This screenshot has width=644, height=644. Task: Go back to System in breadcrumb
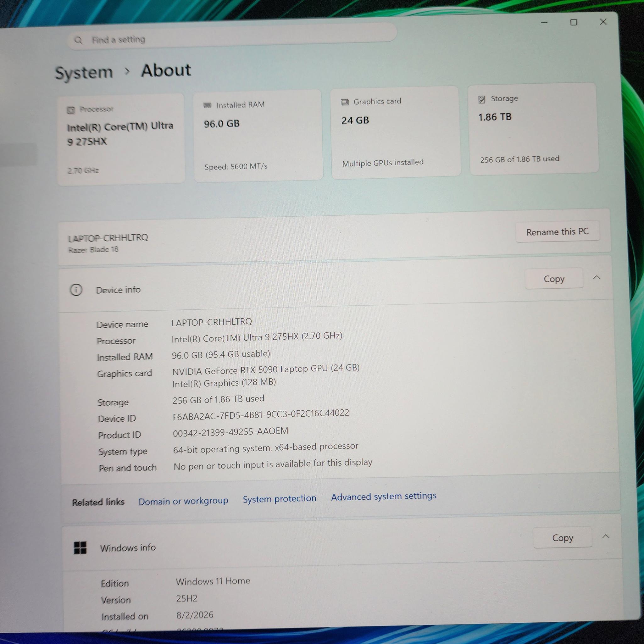coord(84,72)
